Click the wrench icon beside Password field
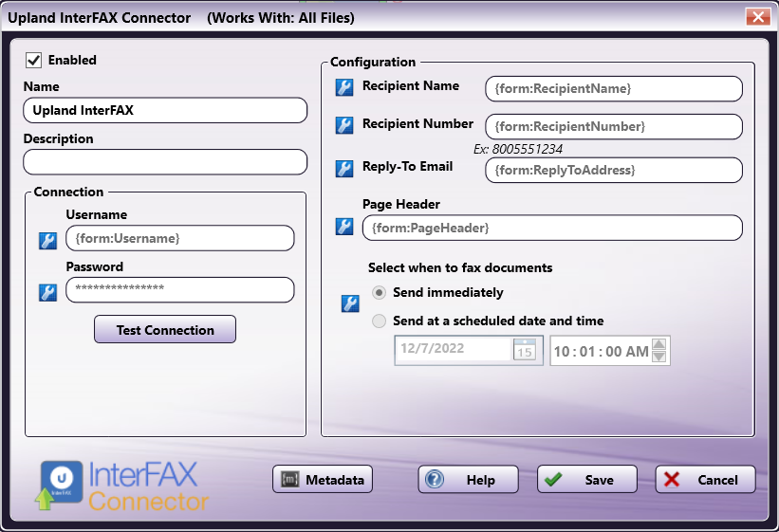 coord(47,293)
